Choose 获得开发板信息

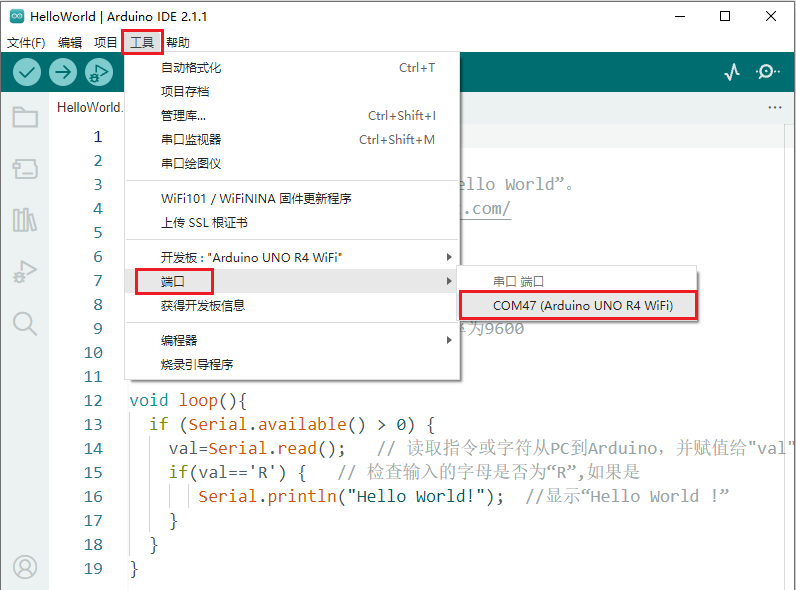pyautogui.click(x=292, y=305)
